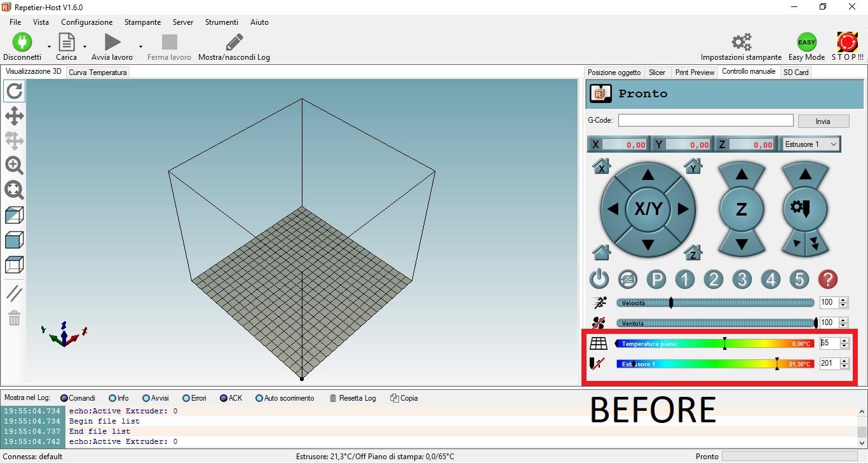This screenshot has height=463, width=868.
Task: Click the Disconnetti plug icon
Action: coord(22,43)
